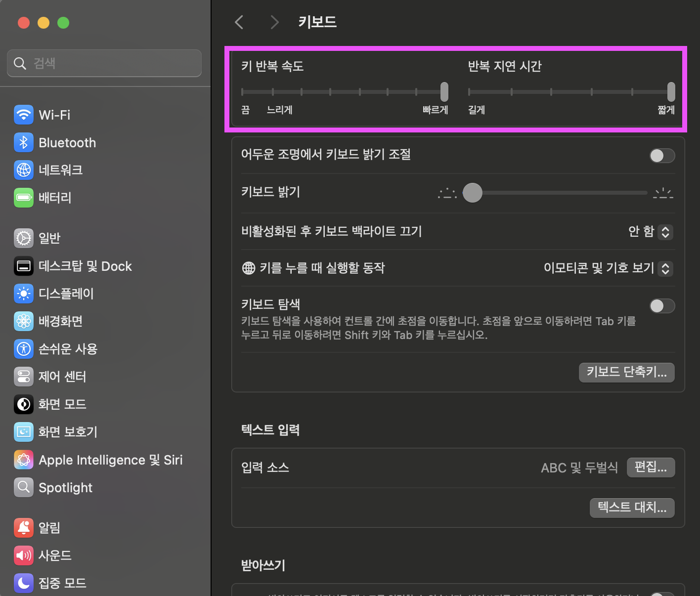Click the 받아쓰기 section heading

coord(263,565)
